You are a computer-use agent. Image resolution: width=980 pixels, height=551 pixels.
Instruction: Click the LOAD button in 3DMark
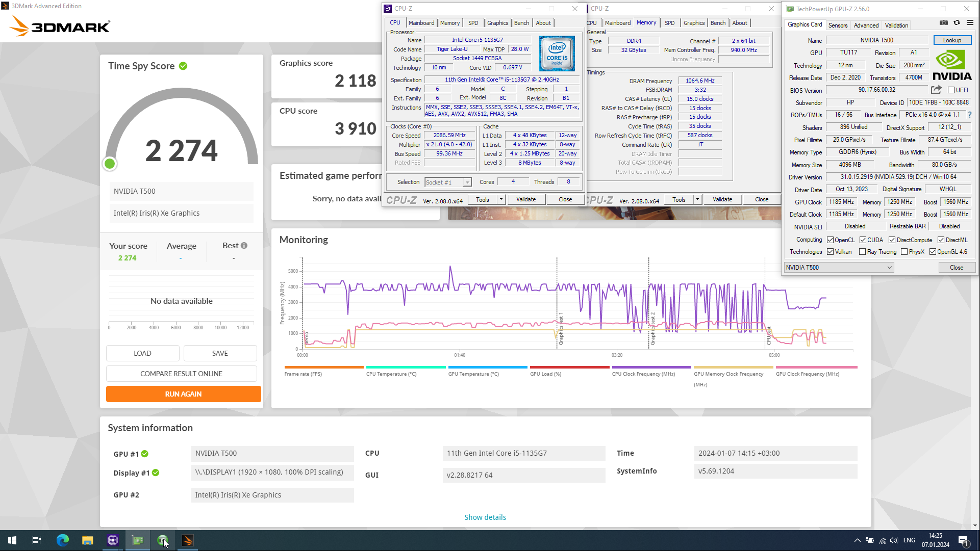[142, 353]
